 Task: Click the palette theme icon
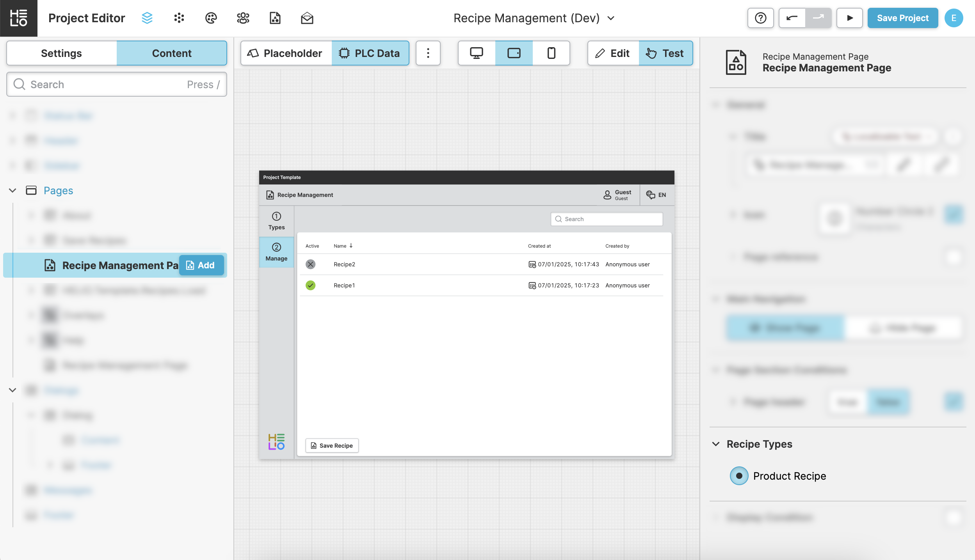click(211, 18)
